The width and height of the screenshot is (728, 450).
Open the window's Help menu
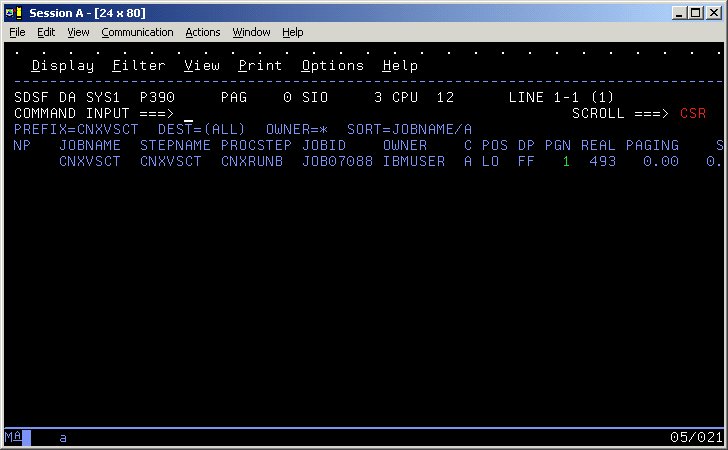tap(292, 32)
